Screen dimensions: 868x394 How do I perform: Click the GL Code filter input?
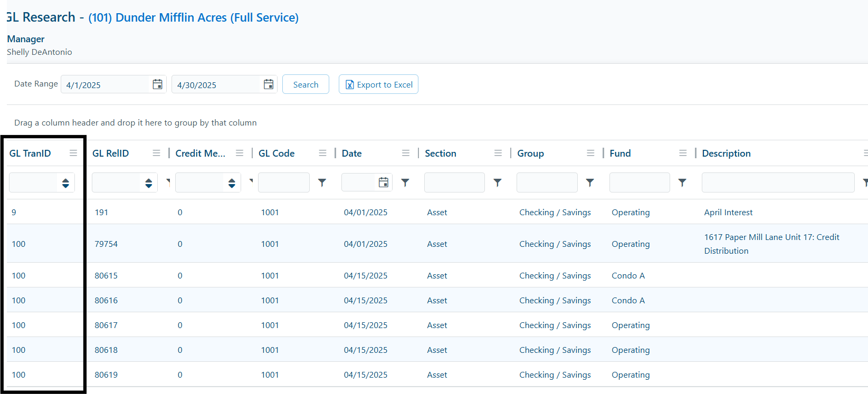tap(284, 182)
